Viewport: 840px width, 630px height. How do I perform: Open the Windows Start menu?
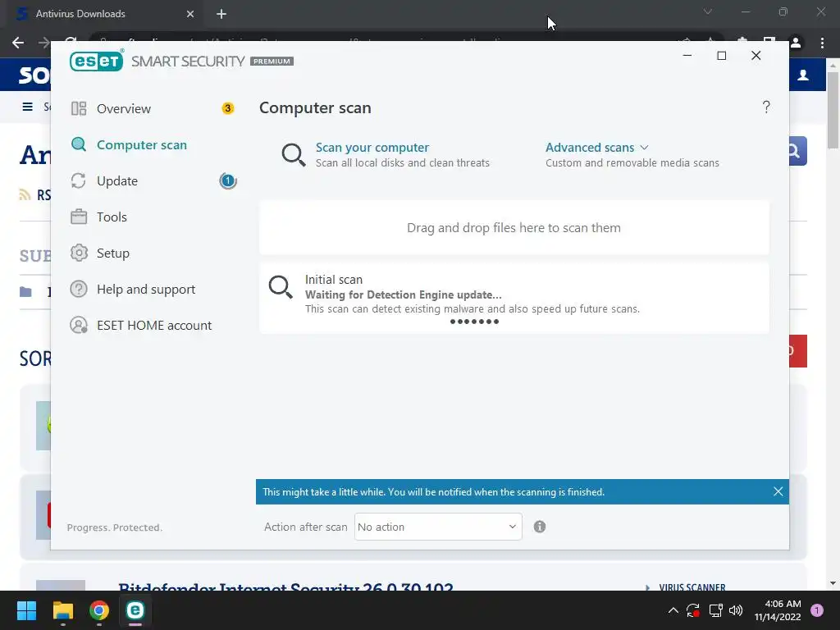click(x=26, y=610)
